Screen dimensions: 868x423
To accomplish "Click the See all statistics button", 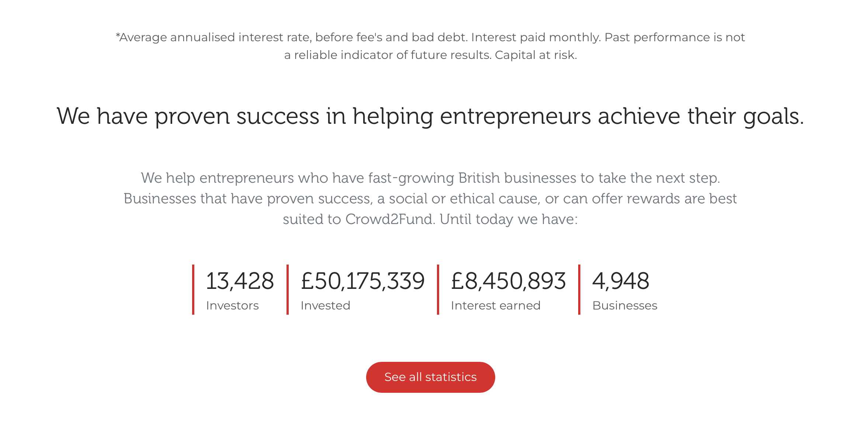I will click(x=430, y=377).
